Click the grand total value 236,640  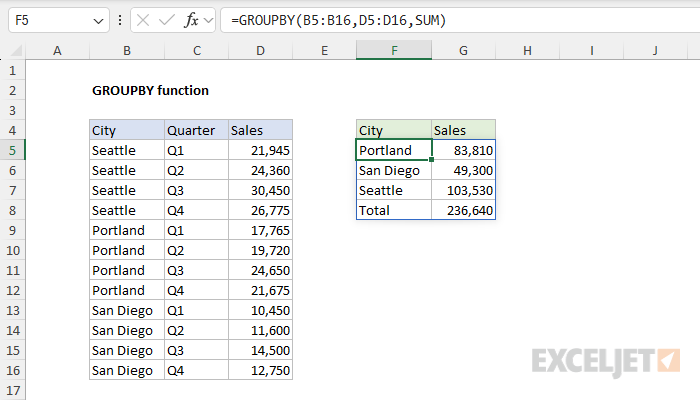tap(463, 210)
